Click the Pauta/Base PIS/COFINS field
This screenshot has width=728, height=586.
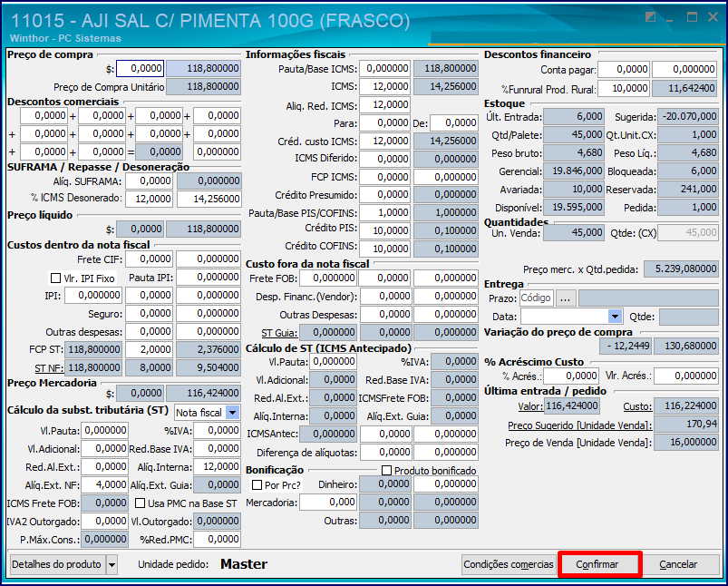(384, 212)
